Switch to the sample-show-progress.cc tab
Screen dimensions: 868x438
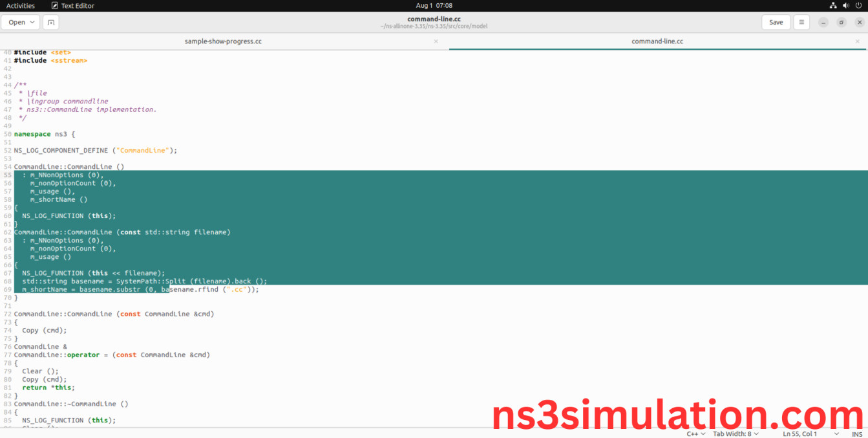pos(223,41)
